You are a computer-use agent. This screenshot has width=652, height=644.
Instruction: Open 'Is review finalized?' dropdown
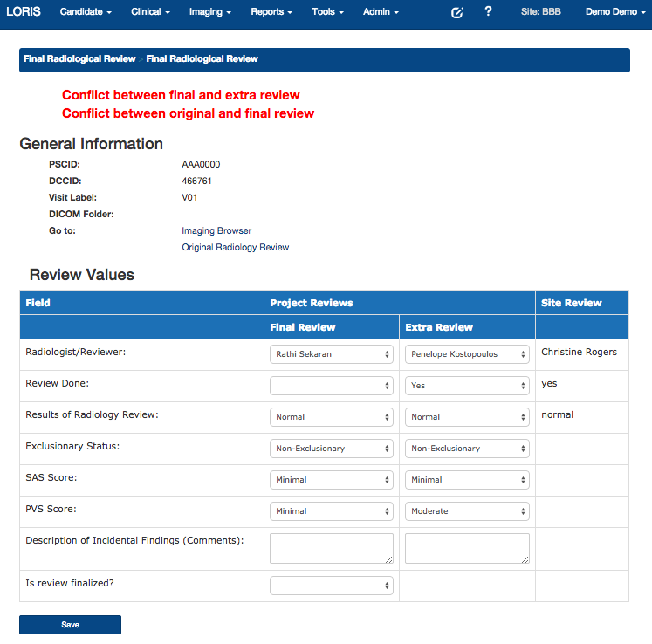point(332,586)
